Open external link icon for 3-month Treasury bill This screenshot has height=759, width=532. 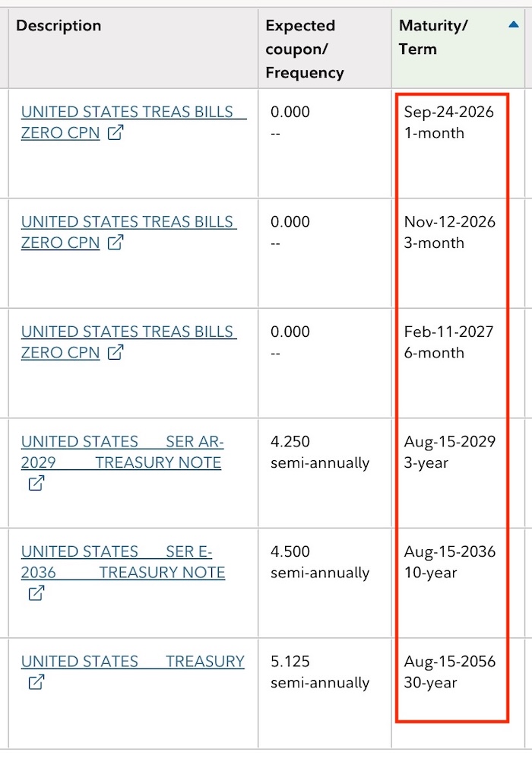(x=115, y=243)
